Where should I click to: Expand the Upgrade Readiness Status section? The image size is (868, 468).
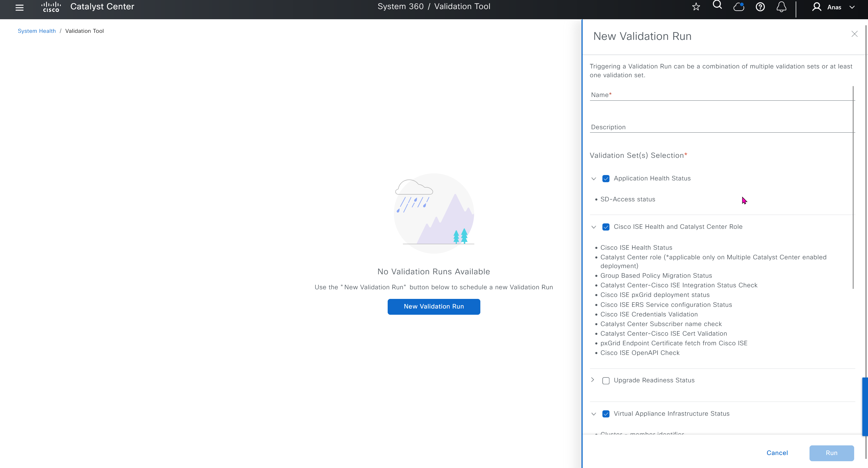click(593, 380)
